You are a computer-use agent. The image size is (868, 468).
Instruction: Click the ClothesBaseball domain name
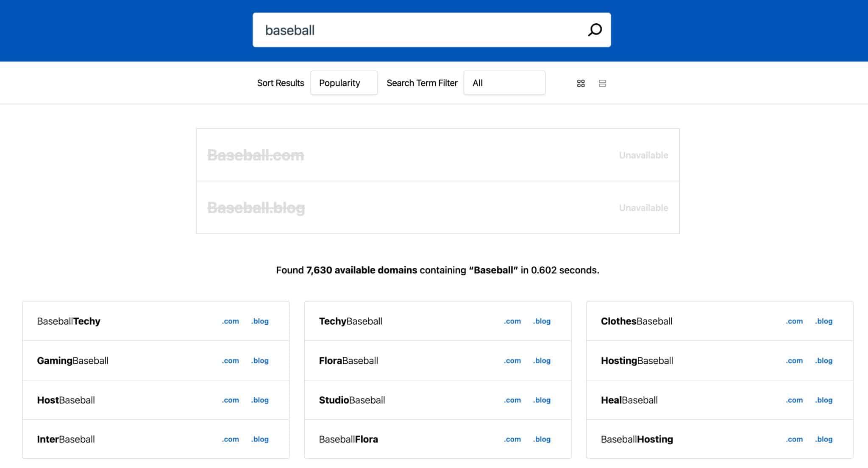[637, 321]
